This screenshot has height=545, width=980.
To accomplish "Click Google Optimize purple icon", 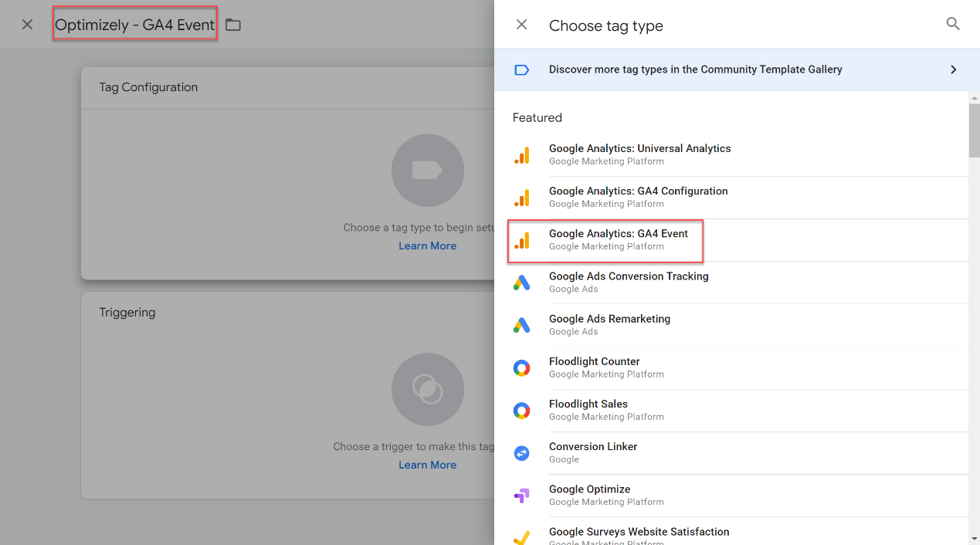I will point(522,496).
